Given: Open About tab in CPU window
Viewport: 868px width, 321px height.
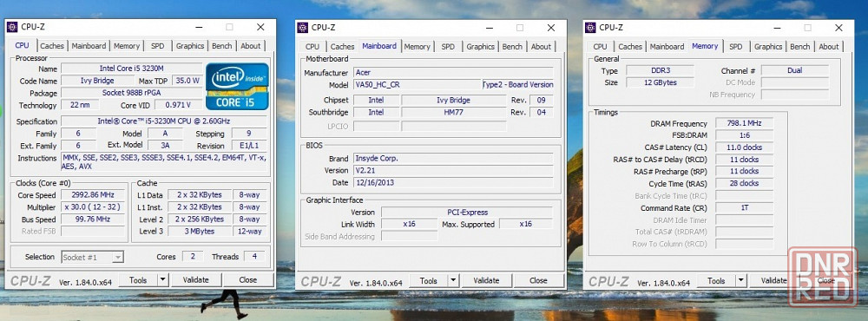Looking at the screenshot, I should tap(250, 46).
